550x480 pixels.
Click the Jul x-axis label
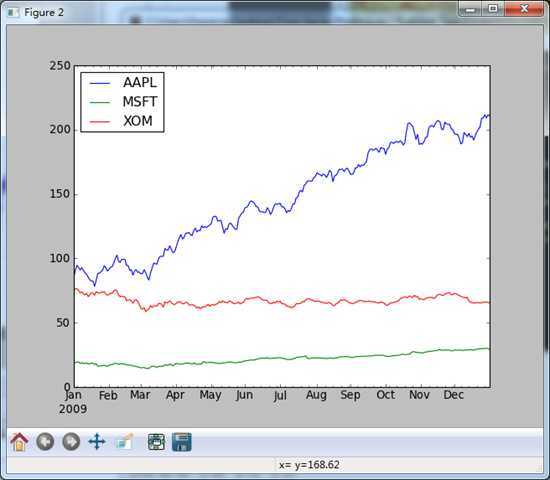[x=280, y=395]
